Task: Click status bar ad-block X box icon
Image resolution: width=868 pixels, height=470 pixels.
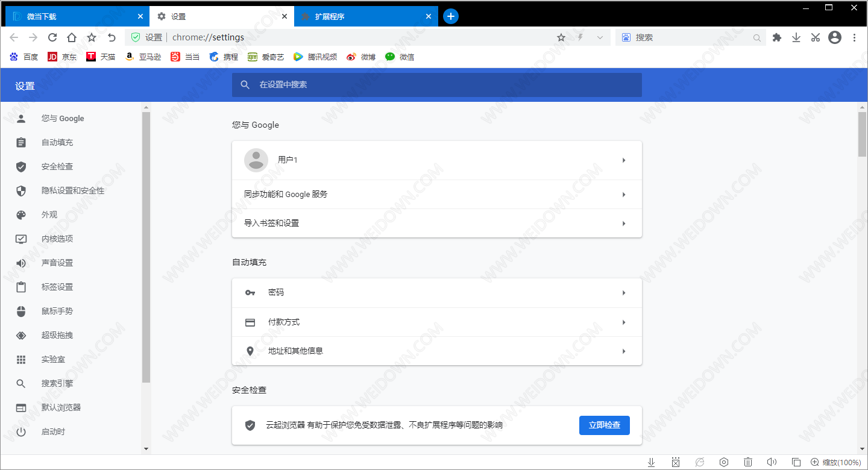Action: coord(676,462)
